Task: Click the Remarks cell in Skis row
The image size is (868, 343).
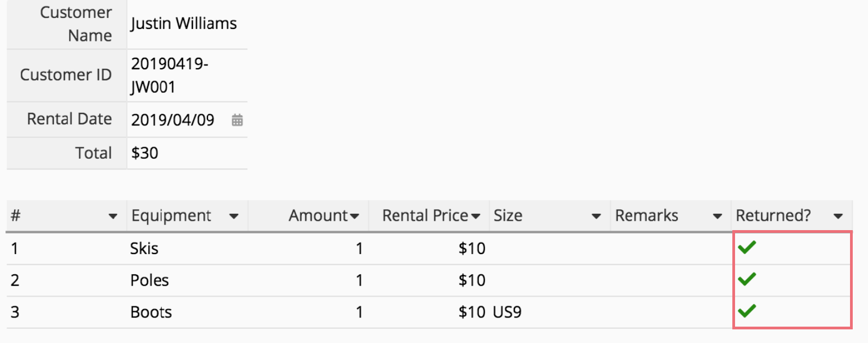Action: pos(671,249)
